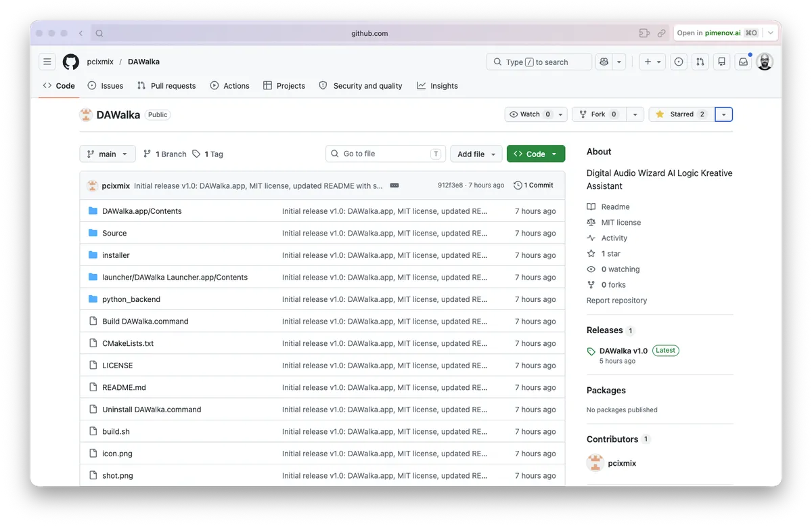Image resolution: width=812 pixels, height=526 pixels.
Task: Click pcixmix contributor avatar
Action: [595, 463]
